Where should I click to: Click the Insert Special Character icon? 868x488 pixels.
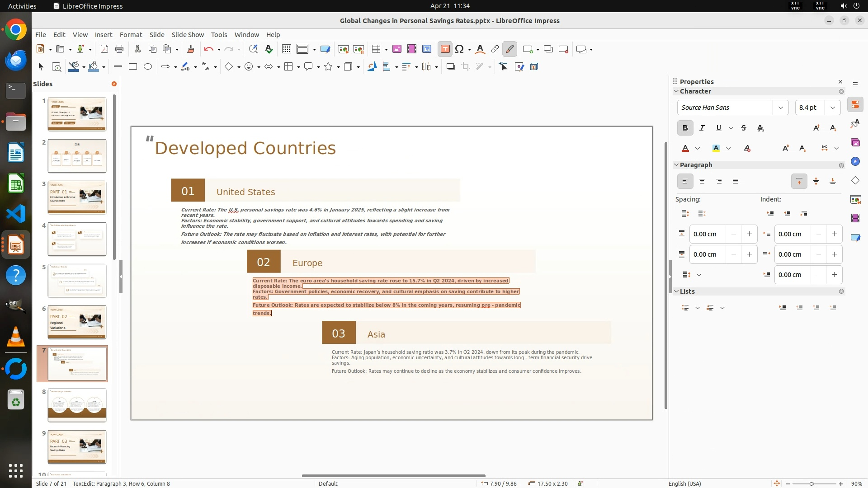pyautogui.click(x=459, y=49)
